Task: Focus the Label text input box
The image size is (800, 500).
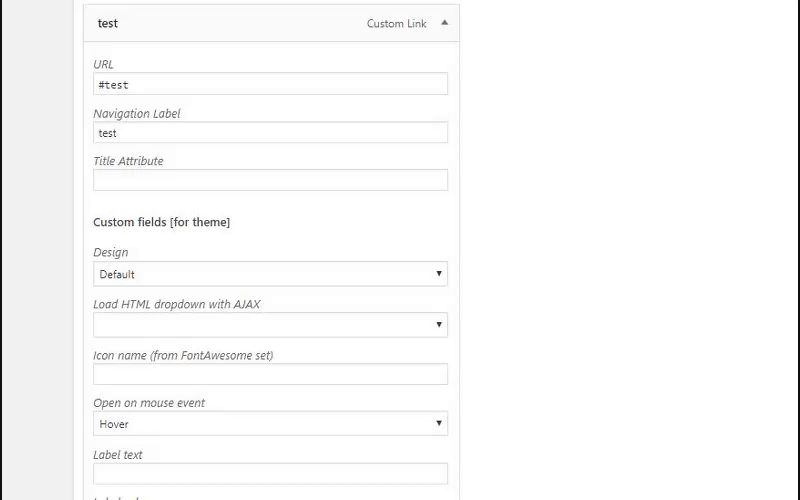Action: click(x=270, y=474)
